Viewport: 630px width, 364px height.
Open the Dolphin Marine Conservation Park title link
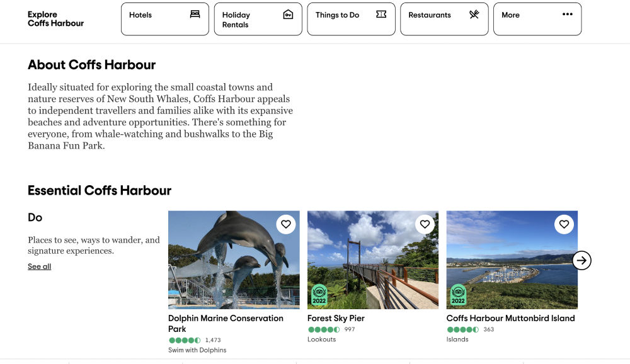click(226, 324)
